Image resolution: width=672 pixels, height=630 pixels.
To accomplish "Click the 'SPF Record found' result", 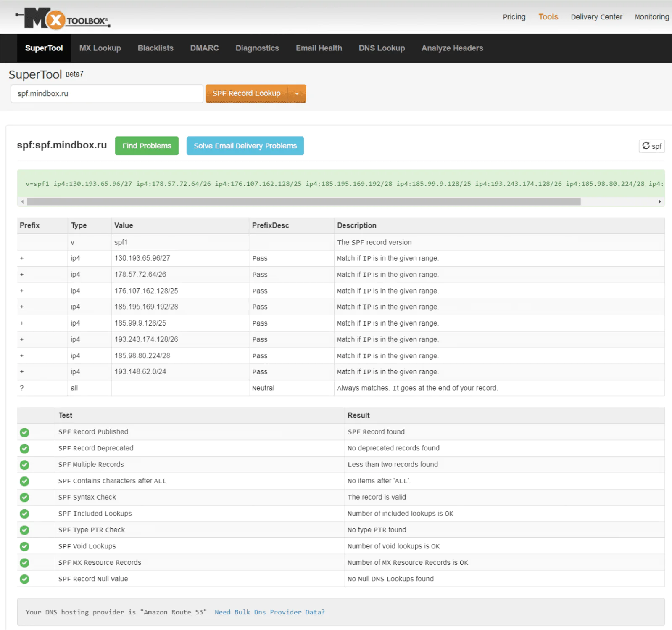I will (x=376, y=432).
